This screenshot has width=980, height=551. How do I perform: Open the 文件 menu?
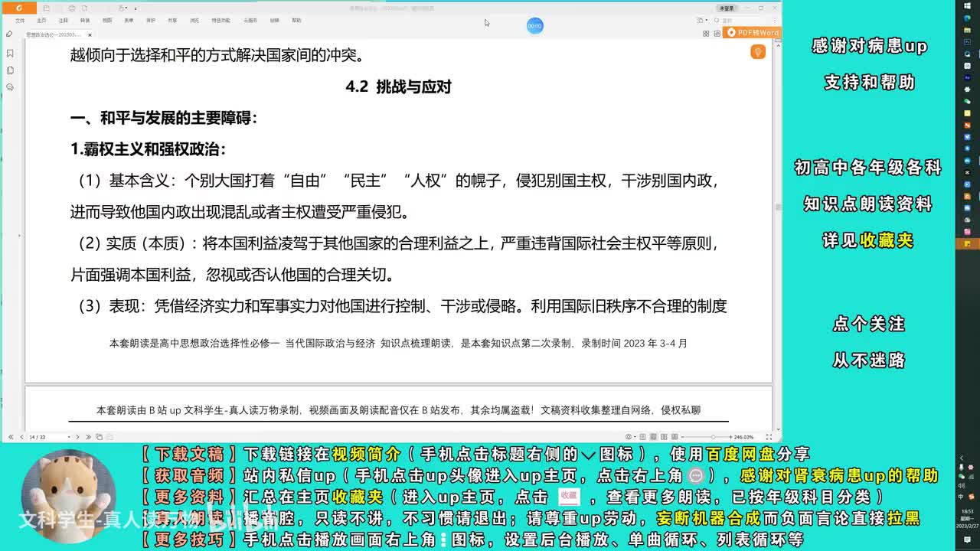[20, 21]
